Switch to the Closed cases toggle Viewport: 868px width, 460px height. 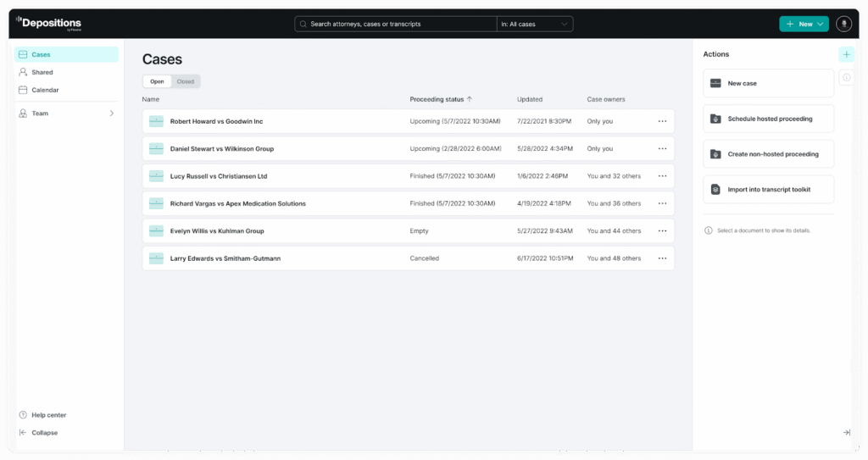(x=186, y=81)
